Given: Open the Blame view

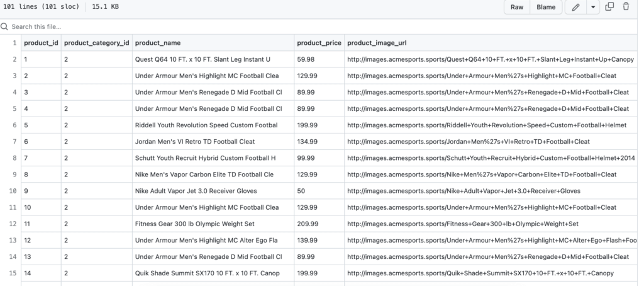Looking at the screenshot, I should tap(545, 7).
